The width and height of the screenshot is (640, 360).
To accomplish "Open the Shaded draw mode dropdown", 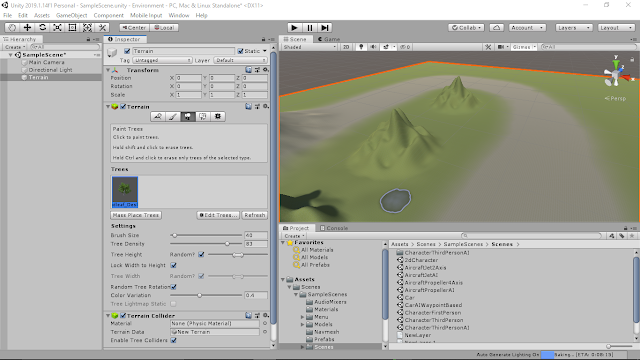I will click(x=310, y=47).
